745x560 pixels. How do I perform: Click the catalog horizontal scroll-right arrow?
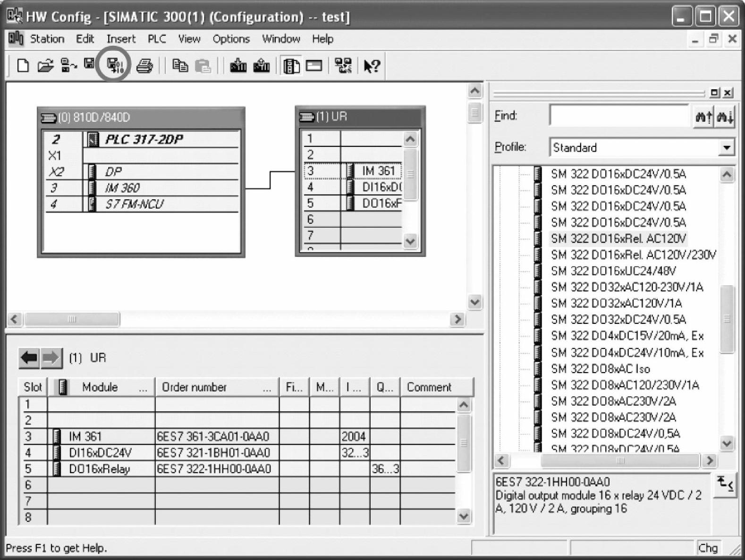coord(709,460)
